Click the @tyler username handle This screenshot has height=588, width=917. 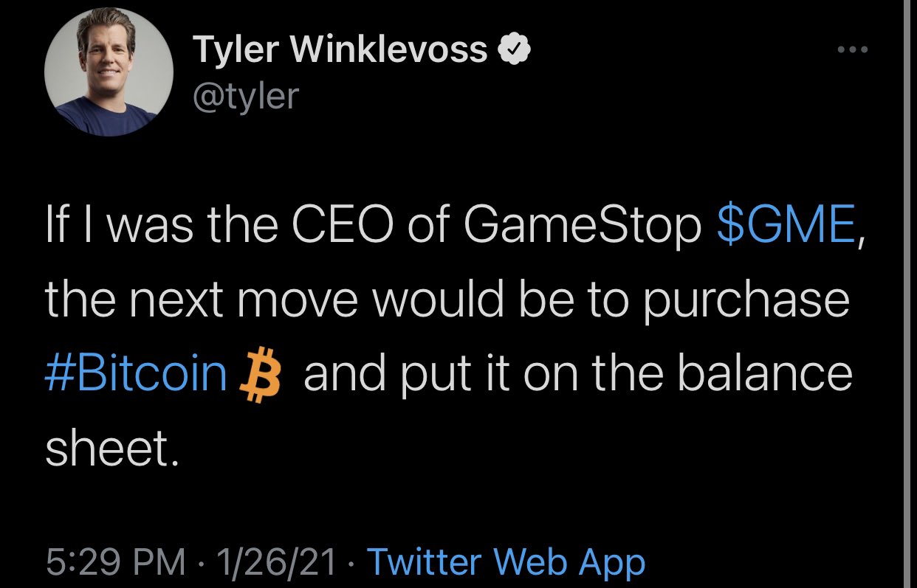244,95
